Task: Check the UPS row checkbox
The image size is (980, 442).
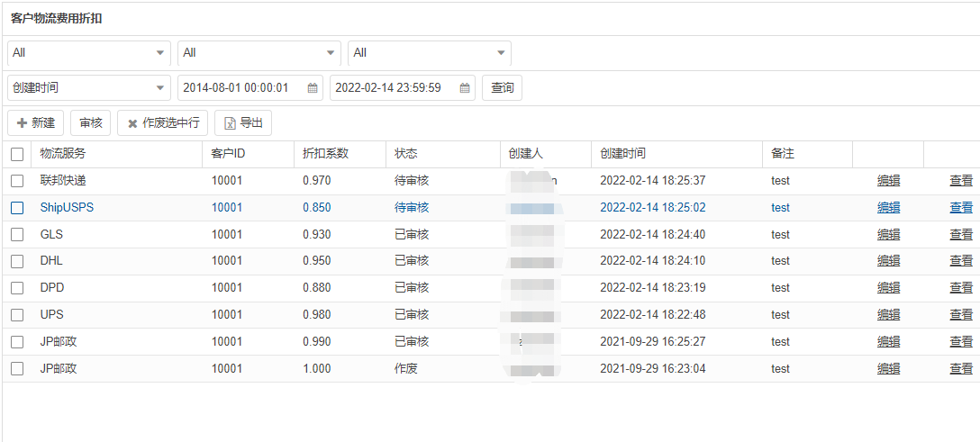Action: 17,315
